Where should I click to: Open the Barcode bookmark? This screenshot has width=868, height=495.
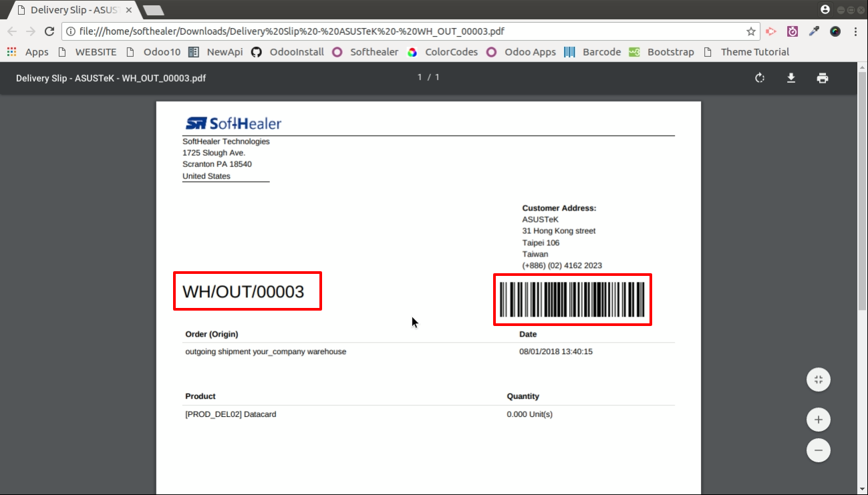[x=593, y=52]
